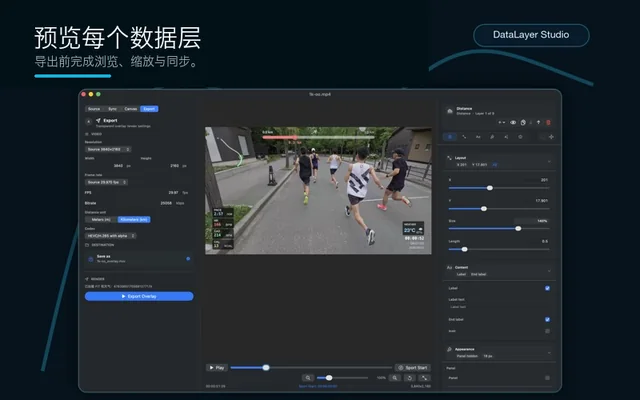This screenshot has width=640, height=400.
Task: Click the video preview frame
Action: click(318, 190)
